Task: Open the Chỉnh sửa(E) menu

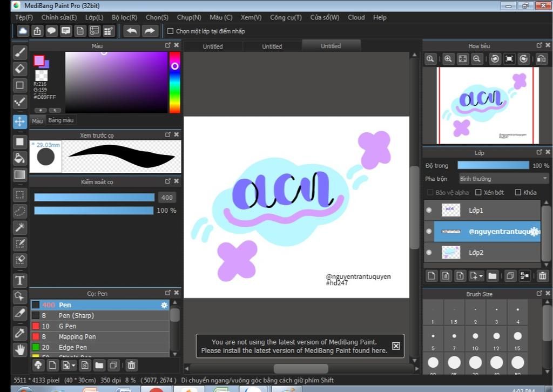Action: (59, 17)
